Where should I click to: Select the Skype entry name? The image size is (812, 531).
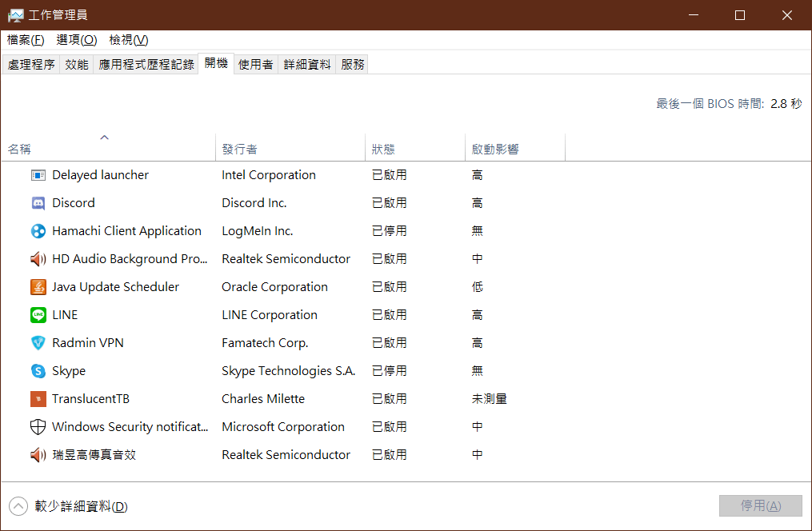click(x=69, y=371)
